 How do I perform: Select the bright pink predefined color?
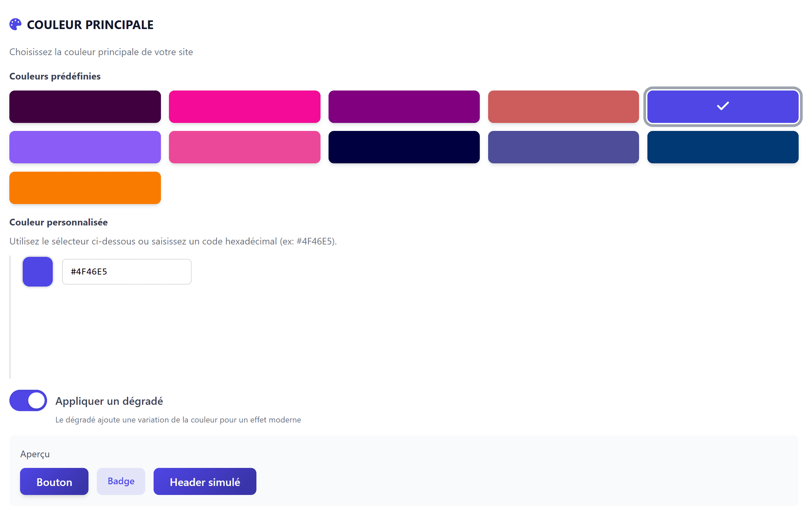click(244, 106)
